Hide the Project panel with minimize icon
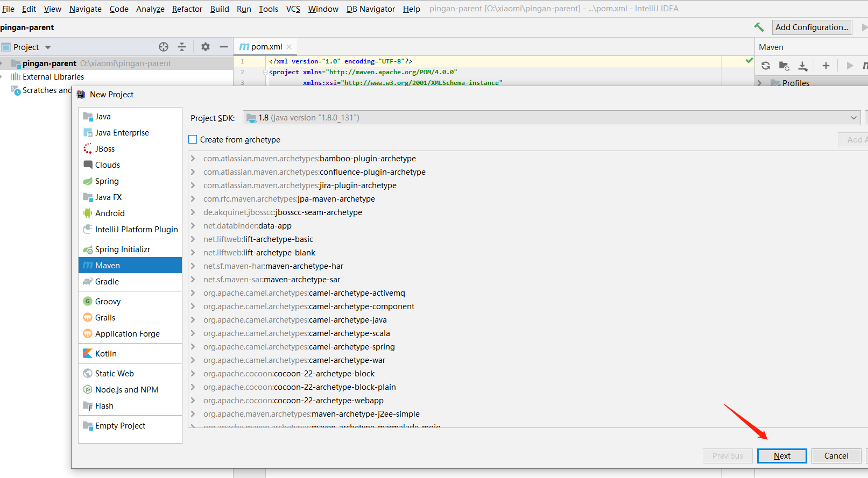 pos(224,47)
